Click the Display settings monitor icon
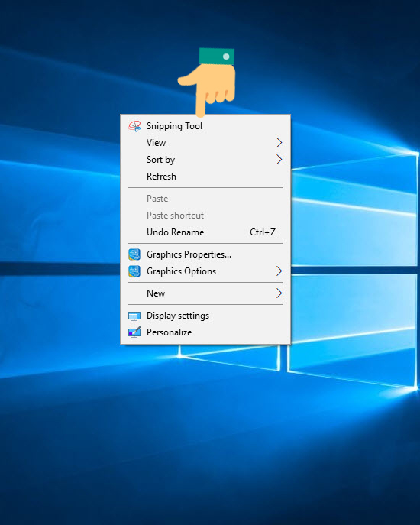 coord(134,316)
